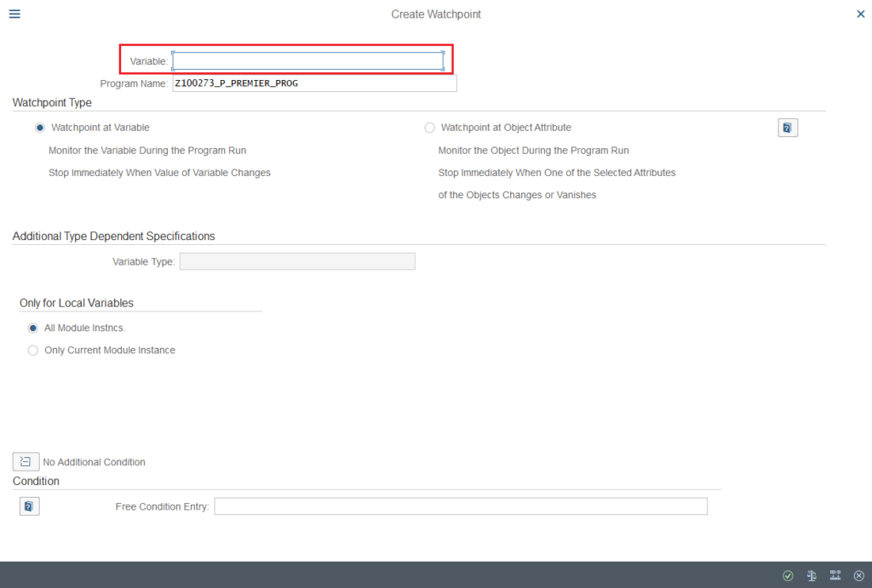Click text Monitor the Variable During the Program Run

[147, 151]
